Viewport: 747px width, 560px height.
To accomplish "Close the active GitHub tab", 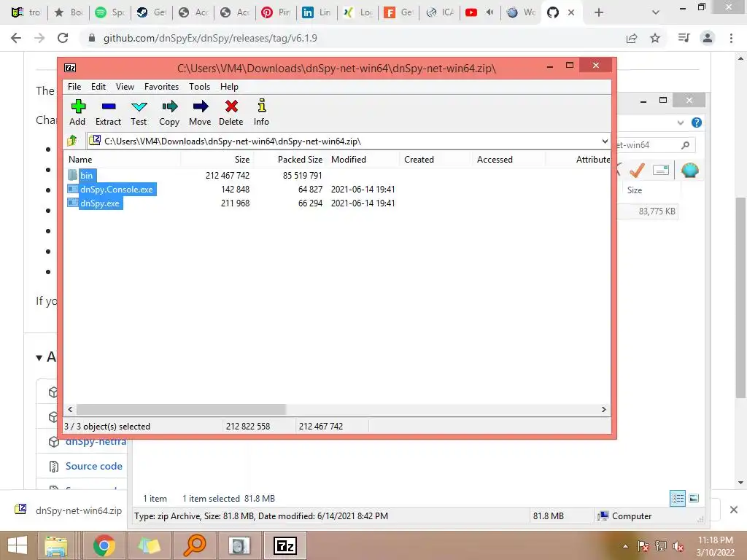I will tap(570, 12).
